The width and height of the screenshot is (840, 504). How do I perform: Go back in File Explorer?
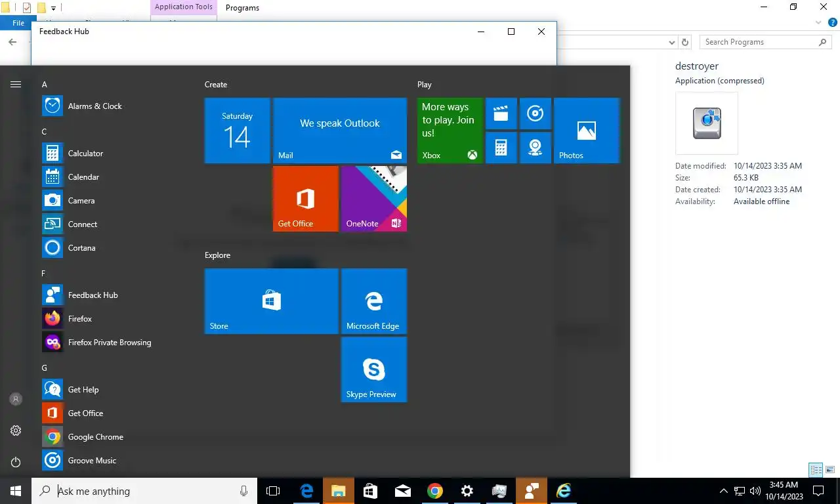coord(12,42)
